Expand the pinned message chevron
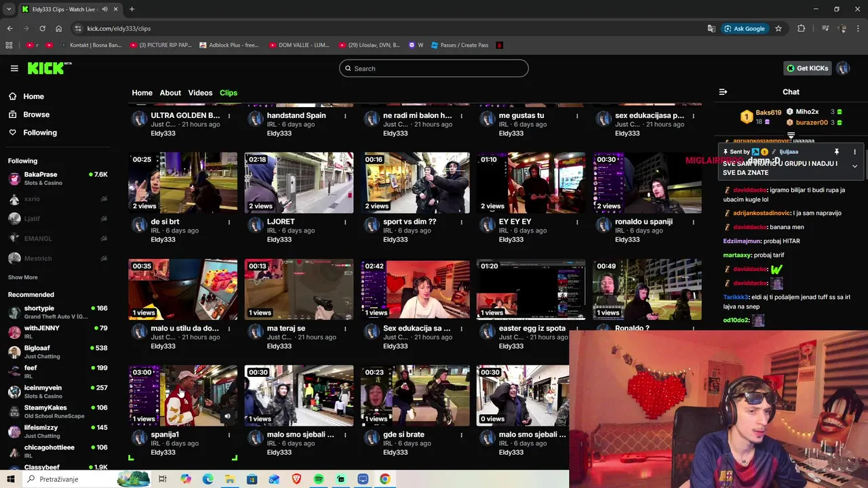868x488 pixels. tap(854, 166)
